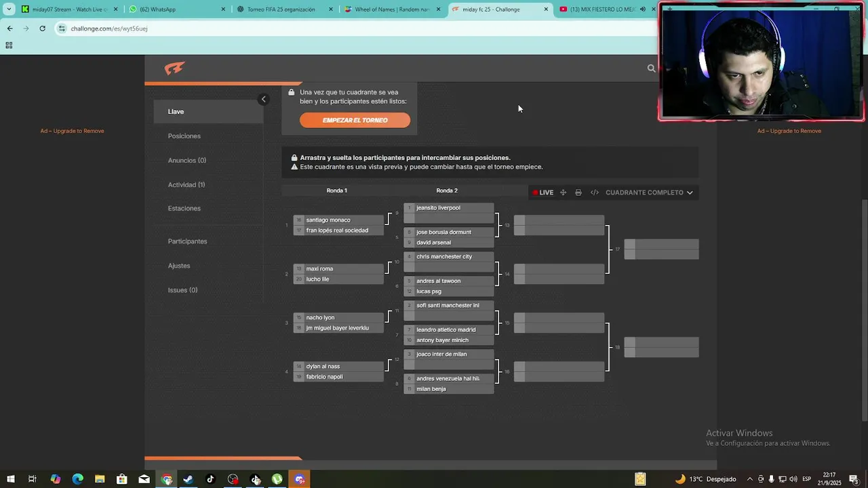
Task: Select participant andres al tawoon
Action: [x=449, y=281]
